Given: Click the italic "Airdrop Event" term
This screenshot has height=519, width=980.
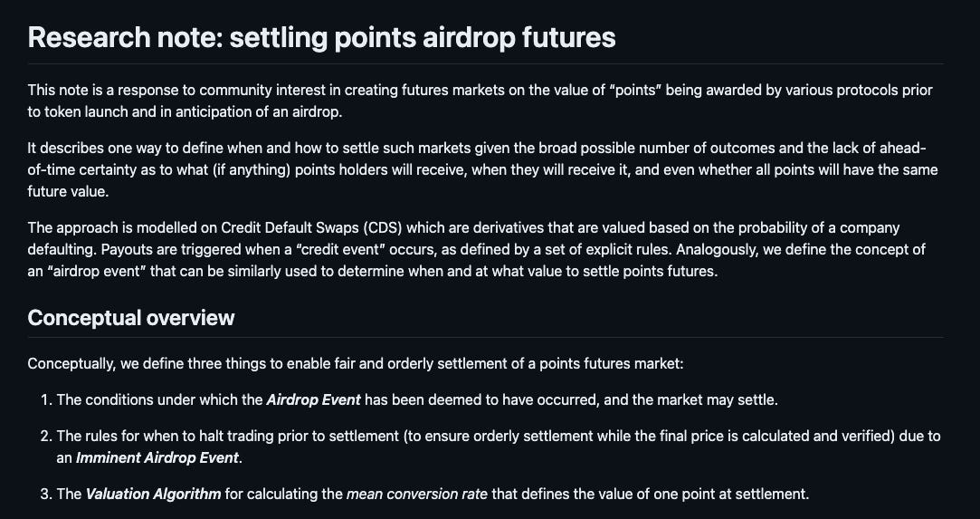Looking at the screenshot, I should point(313,399).
